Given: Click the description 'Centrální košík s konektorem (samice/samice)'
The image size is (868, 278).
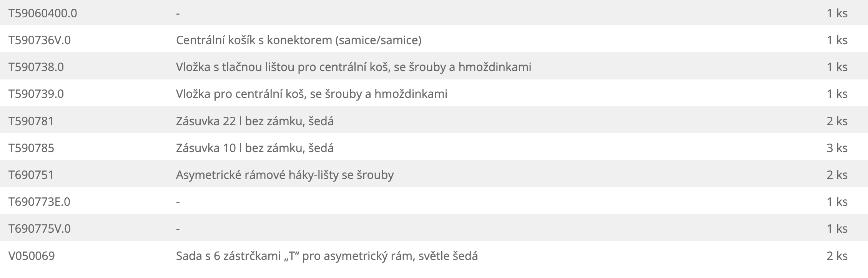Looking at the screenshot, I should [x=298, y=40].
